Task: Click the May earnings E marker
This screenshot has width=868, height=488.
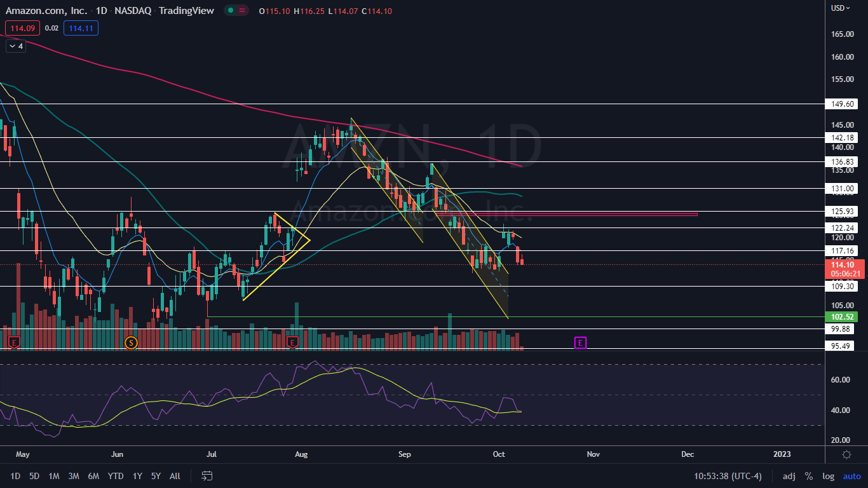Action: tap(14, 342)
